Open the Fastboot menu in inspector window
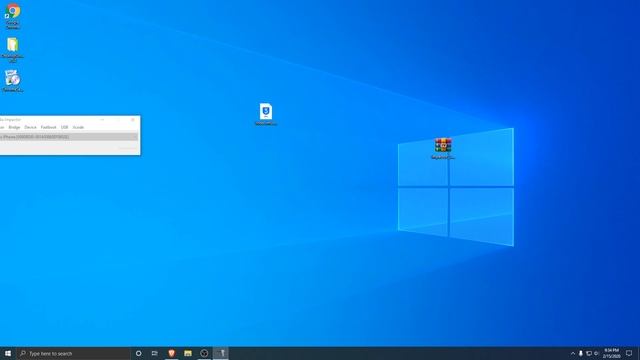This screenshot has width=640, height=360. [49, 127]
